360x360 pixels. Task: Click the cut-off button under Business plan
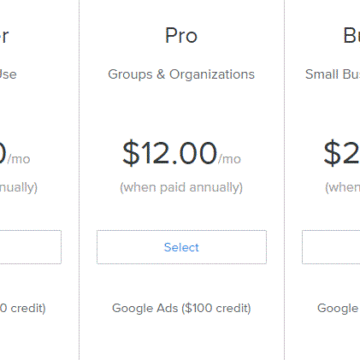(x=331, y=247)
